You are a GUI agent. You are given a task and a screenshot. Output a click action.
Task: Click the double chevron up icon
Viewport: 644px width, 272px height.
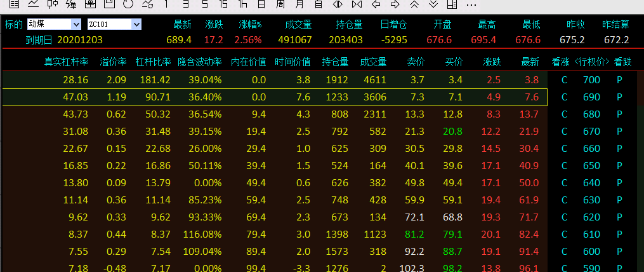click(414, 4)
